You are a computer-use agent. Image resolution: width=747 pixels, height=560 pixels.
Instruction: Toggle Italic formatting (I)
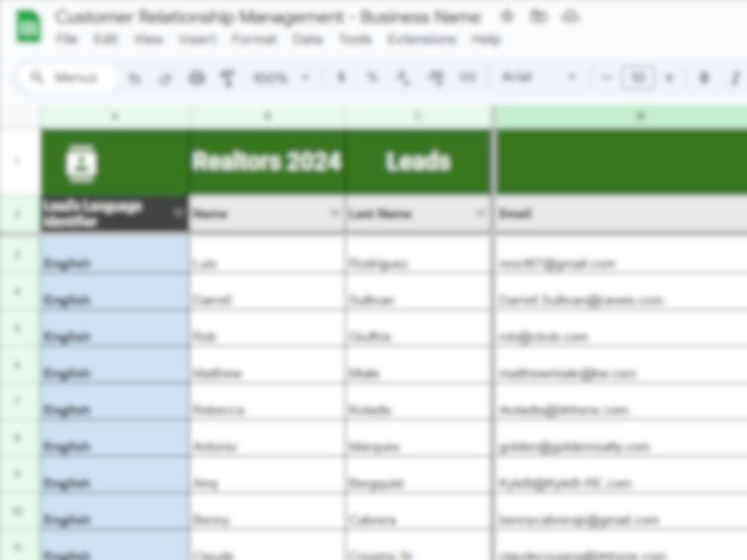(x=736, y=77)
